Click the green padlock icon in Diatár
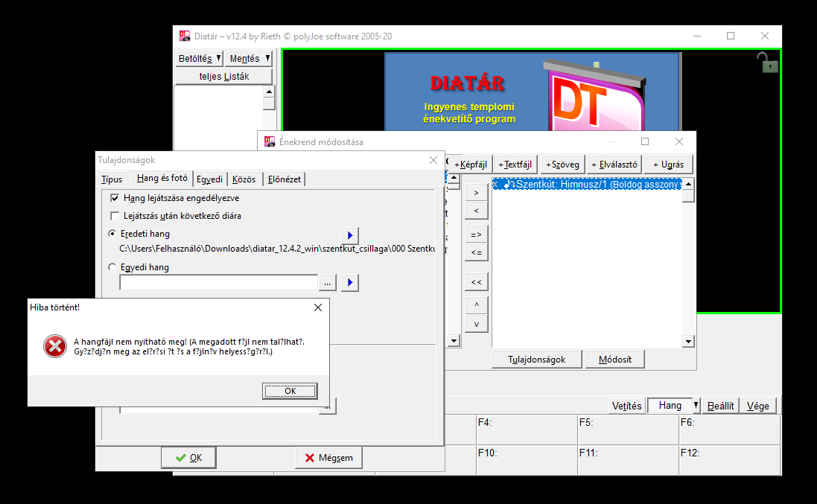The width and height of the screenshot is (817, 504). click(768, 63)
